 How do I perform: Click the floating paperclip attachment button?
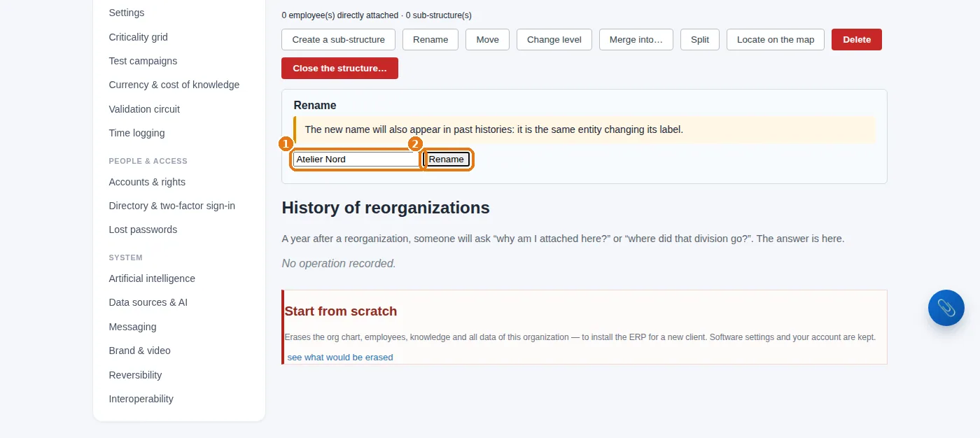tap(946, 308)
